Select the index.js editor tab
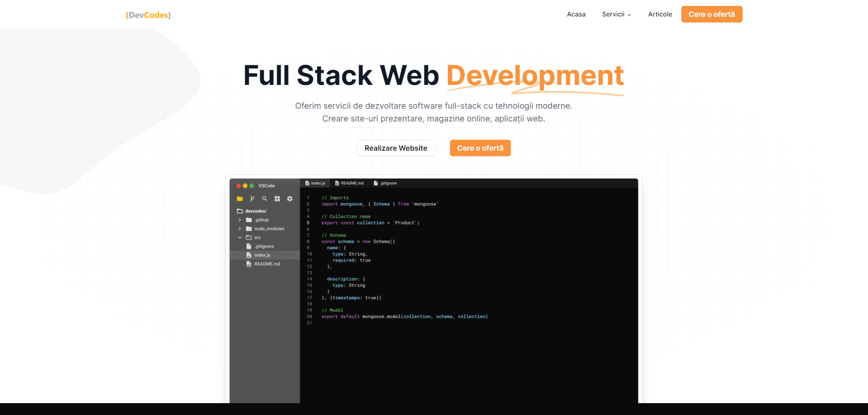Image resolution: width=868 pixels, height=415 pixels. point(315,183)
